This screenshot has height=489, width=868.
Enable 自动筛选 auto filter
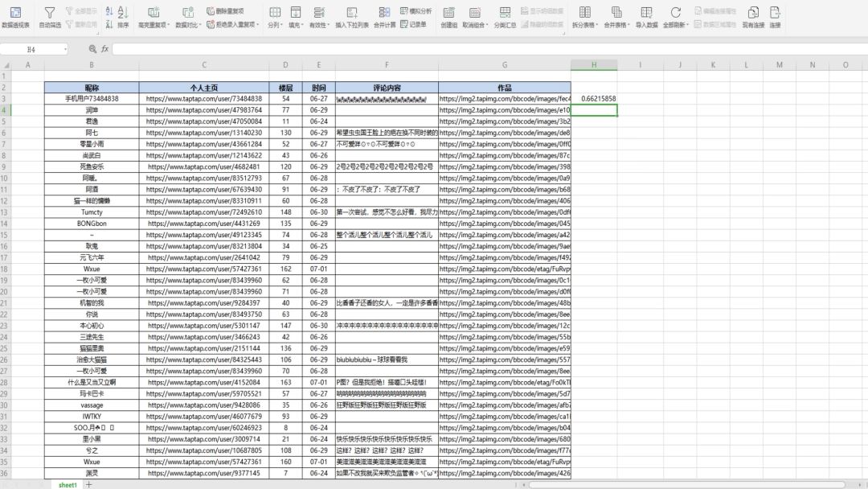click(50, 16)
